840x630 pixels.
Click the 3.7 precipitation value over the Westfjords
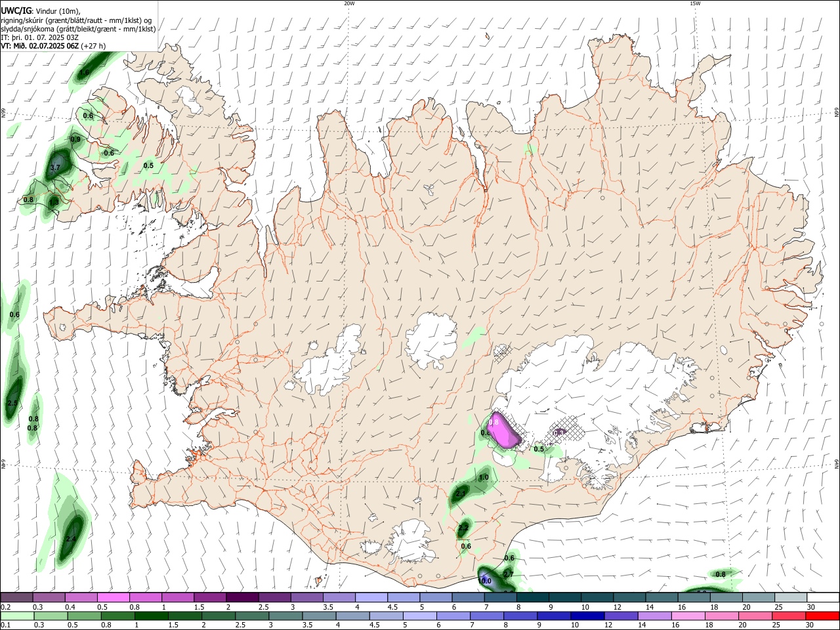55,168
